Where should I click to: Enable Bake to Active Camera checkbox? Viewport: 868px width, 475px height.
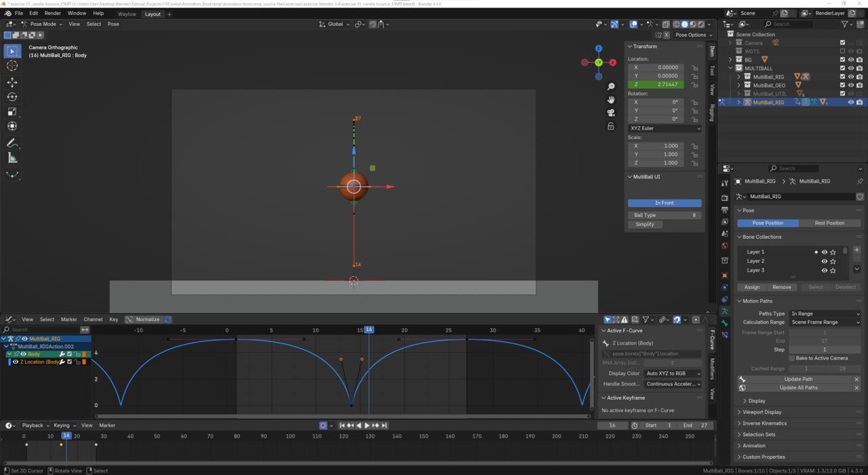792,358
